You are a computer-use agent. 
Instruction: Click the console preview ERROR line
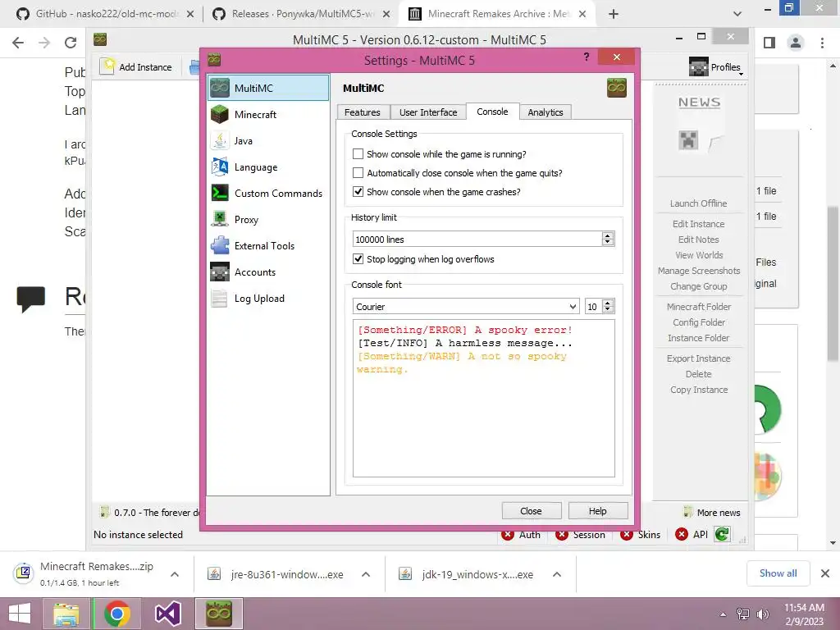(x=465, y=330)
